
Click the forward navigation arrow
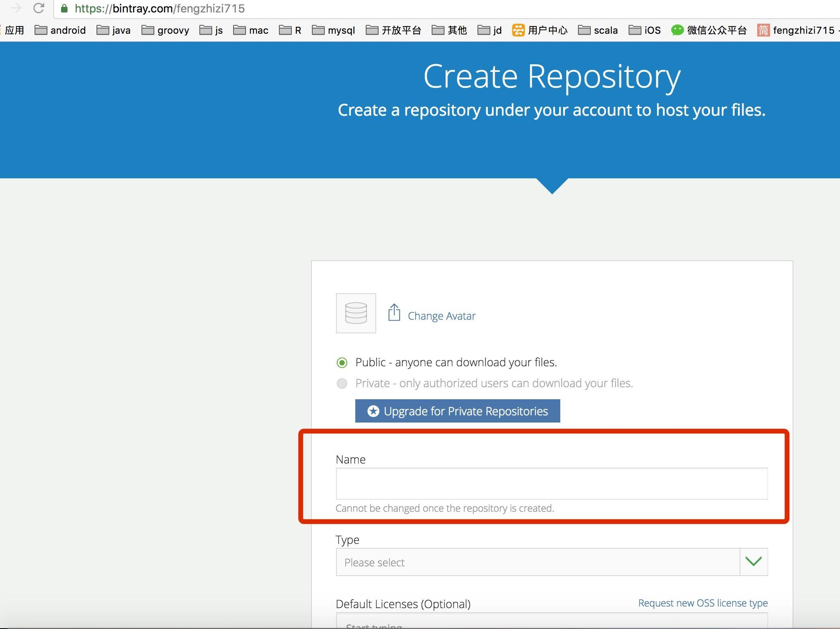16,8
